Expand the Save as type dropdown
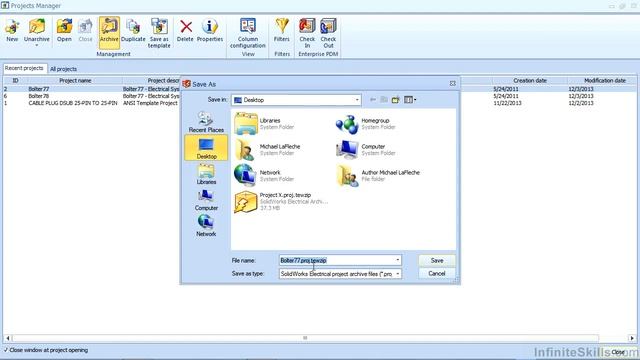This screenshot has height=360, width=640. pyautogui.click(x=398, y=274)
